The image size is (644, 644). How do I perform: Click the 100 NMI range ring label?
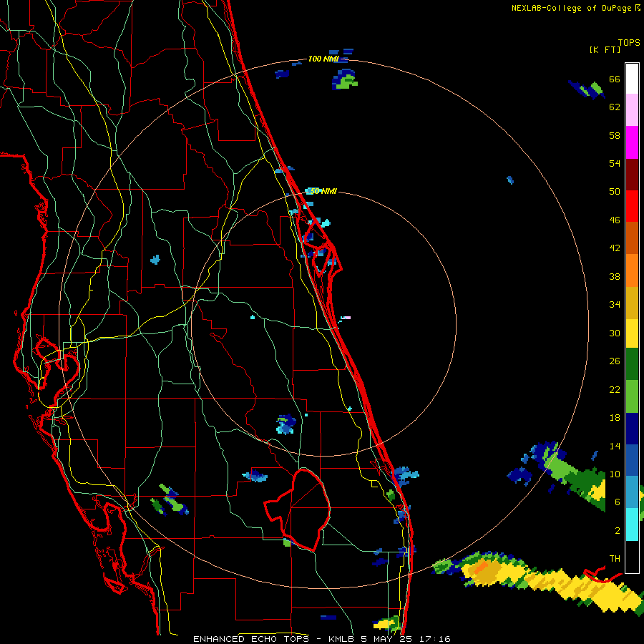[x=323, y=59]
